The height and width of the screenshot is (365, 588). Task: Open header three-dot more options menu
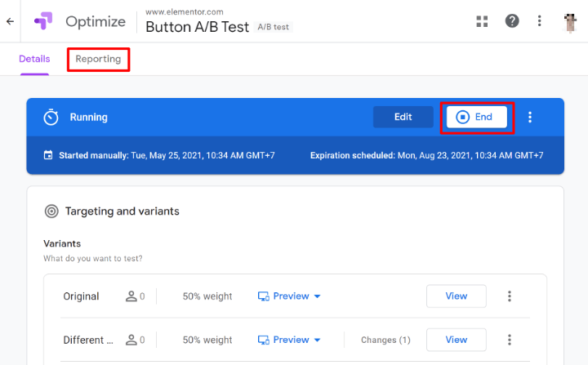coord(539,21)
